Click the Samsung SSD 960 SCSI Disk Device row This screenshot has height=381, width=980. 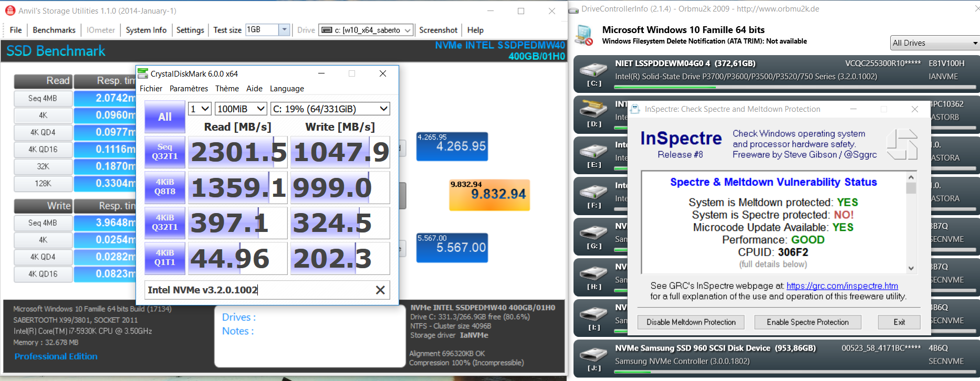tap(776, 359)
